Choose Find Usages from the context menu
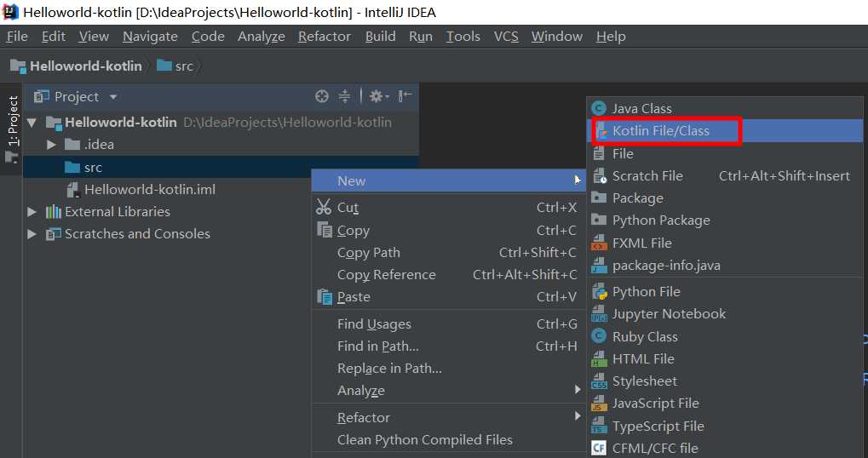 448,324
